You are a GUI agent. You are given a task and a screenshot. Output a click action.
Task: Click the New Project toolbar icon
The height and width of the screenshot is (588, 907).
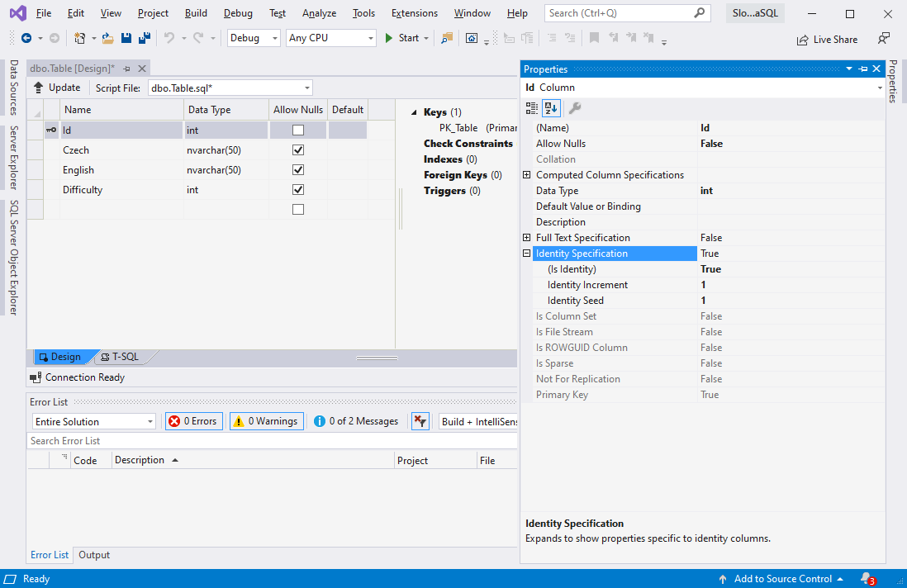pos(80,38)
